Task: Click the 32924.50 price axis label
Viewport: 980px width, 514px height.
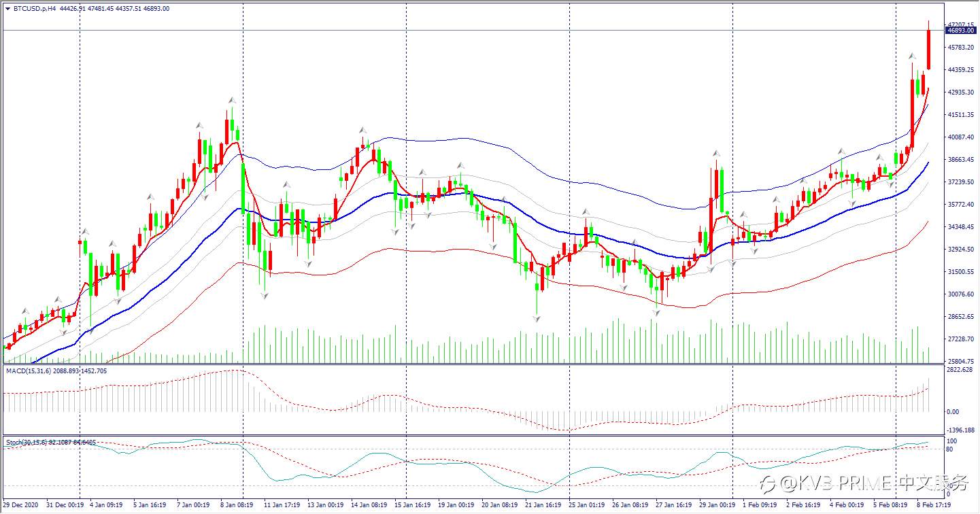Action: click(962, 249)
